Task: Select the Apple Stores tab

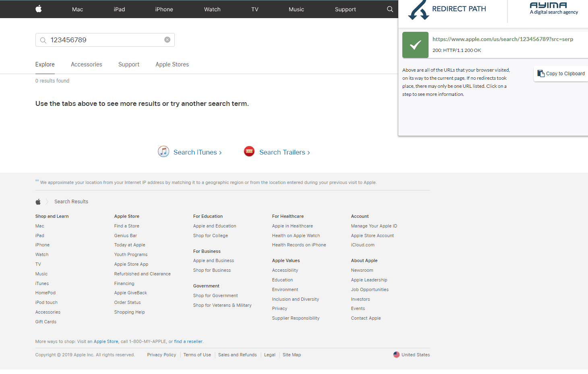Action: coord(172,64)
